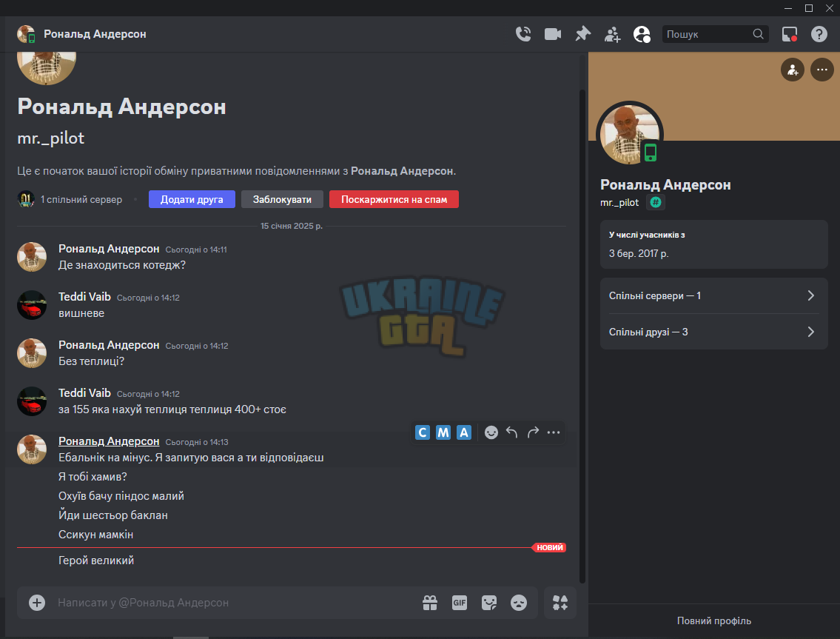Open 1 спільний сервер link
The image size is (840, 639).
(81, 199)
